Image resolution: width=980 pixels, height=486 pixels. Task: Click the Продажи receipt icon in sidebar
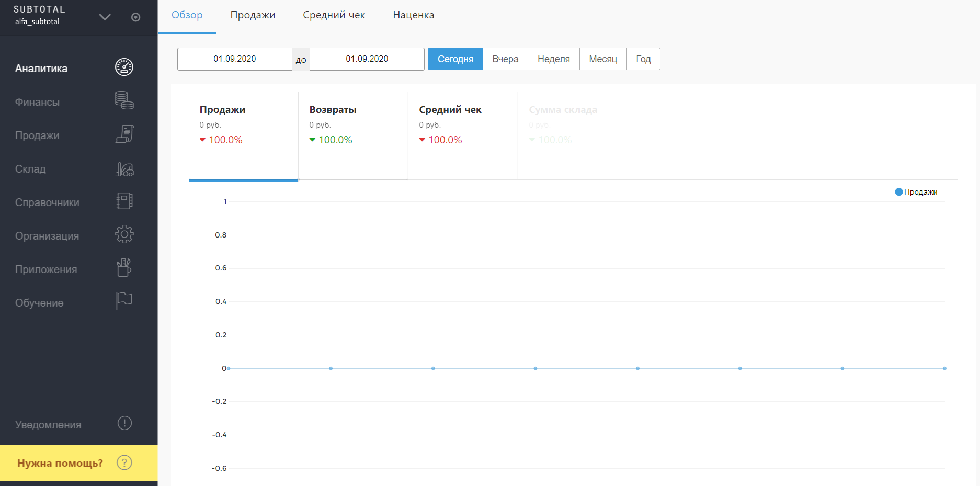pos(124,134)
